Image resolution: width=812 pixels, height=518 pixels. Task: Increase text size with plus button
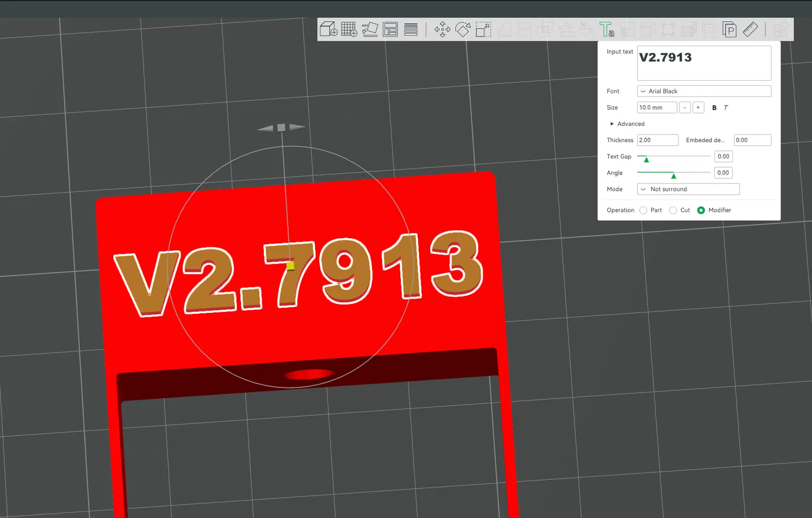pyautogui.click(x=698, y=108)
